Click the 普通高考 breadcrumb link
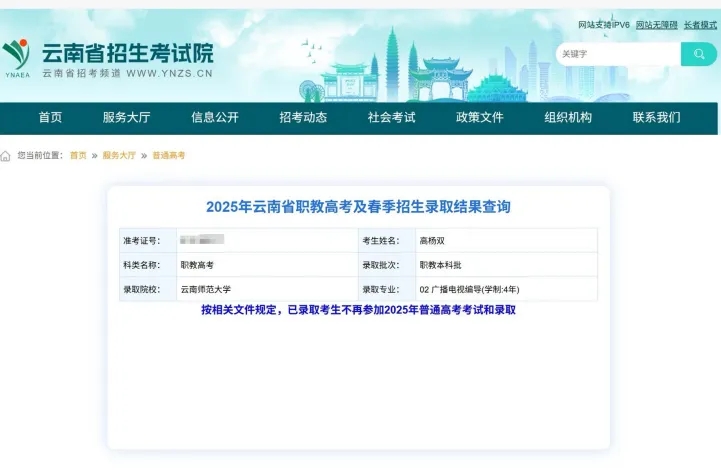Image resolution: width=721 pixels, height=471 pixels. (x=169, y=156)
